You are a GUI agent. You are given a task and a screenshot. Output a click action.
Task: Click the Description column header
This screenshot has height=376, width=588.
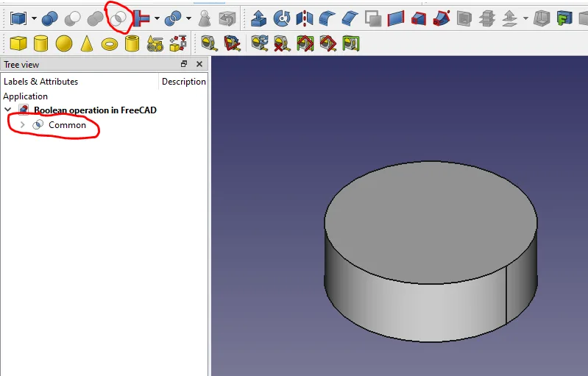(183, 82)
